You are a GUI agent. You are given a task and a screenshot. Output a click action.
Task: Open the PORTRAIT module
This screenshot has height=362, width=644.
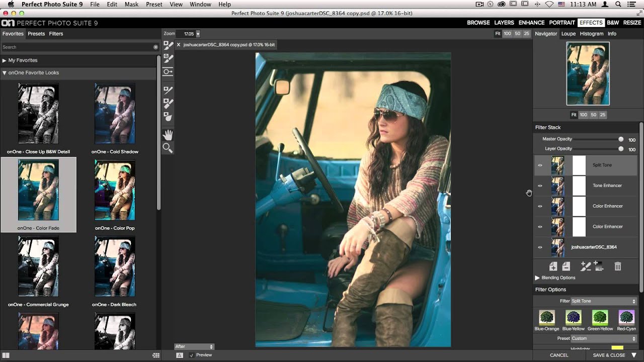562,23
